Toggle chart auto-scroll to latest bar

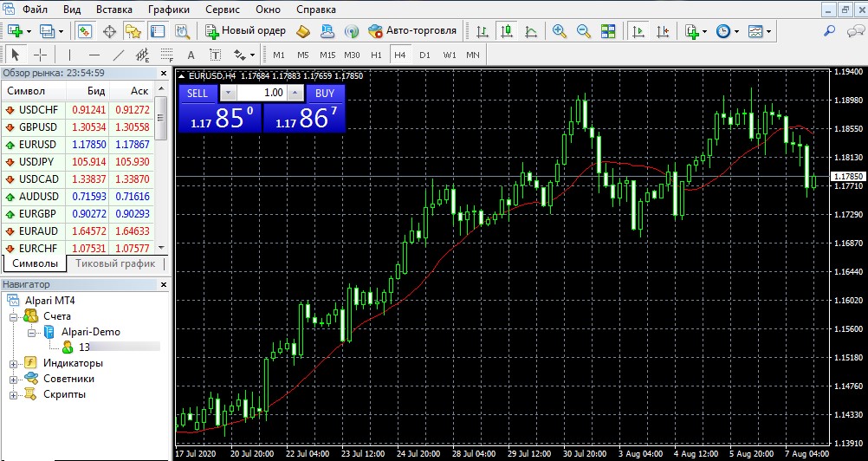pyautogui.click(x=638, y=31)
